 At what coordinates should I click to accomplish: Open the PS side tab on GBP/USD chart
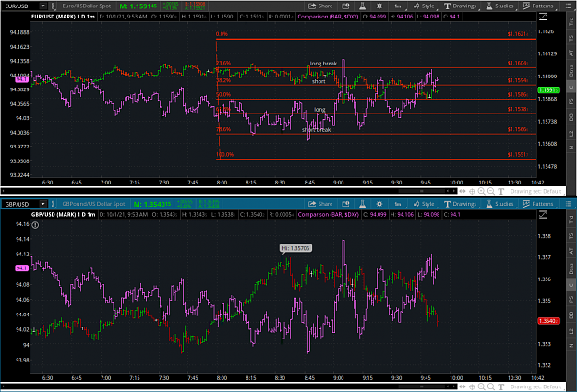coord(571,299)
